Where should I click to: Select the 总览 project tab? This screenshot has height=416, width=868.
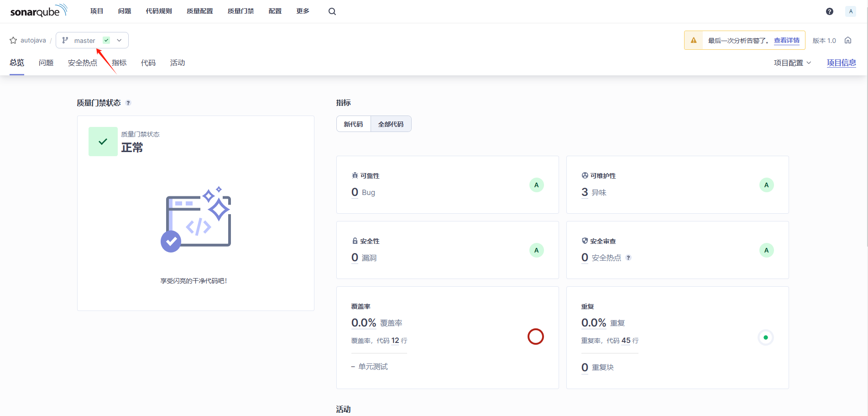click(17, 63)
